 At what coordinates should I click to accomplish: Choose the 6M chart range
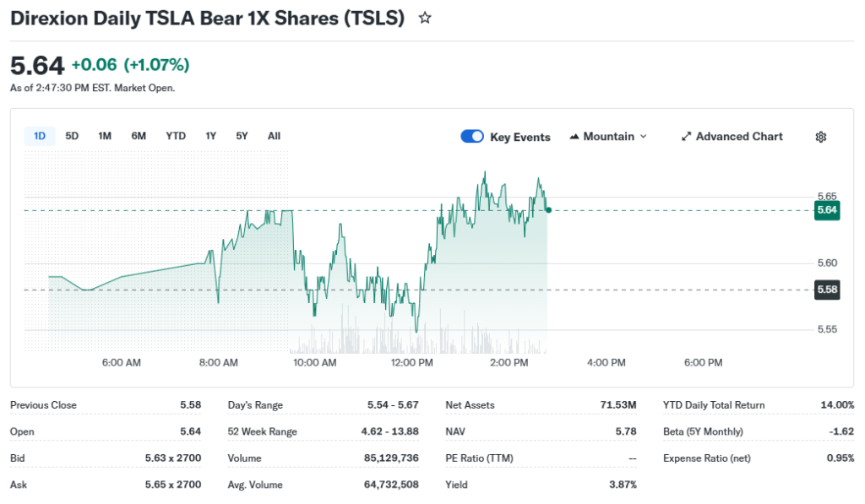(x=139, y=136)
